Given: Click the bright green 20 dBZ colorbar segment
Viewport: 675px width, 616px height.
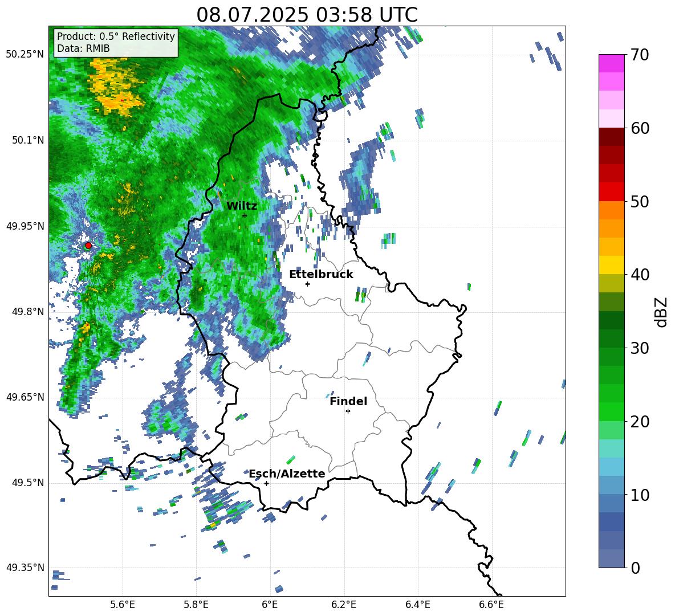Looking at the screenshot, I should coord(611,412).
